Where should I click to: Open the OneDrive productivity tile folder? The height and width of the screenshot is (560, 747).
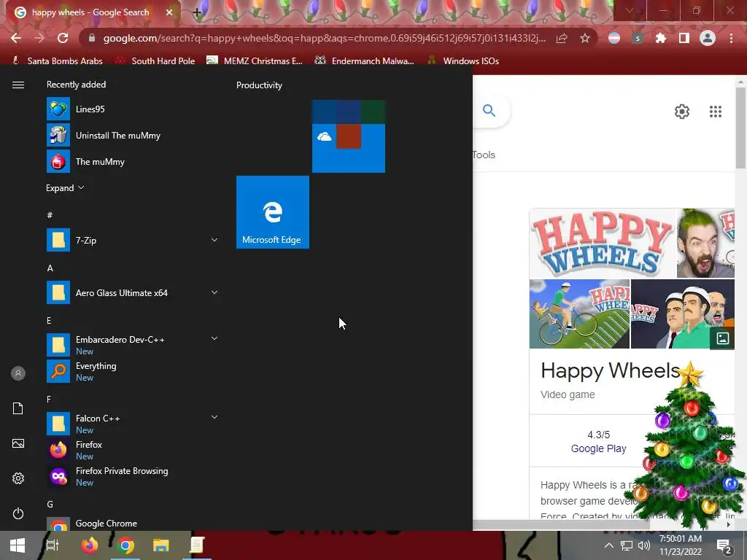pos(349,136)
